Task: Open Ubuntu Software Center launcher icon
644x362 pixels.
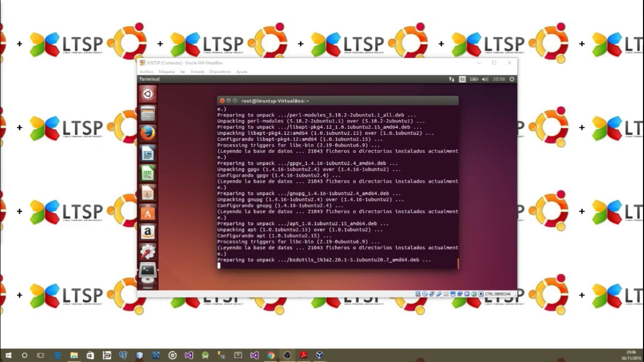Action: tap(147, 213)
